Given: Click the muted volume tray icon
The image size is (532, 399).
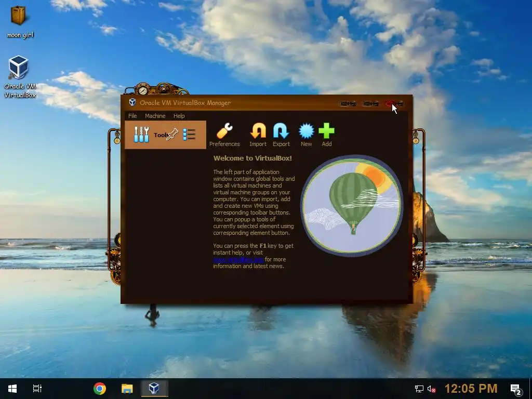Looking at the screenshot, I should click(x=432, y=389).
